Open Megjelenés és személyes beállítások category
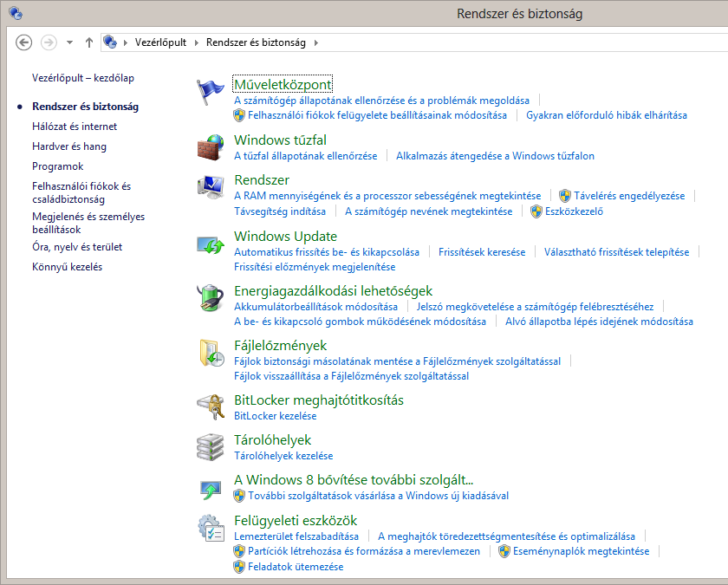 click(x=88, y=223)
